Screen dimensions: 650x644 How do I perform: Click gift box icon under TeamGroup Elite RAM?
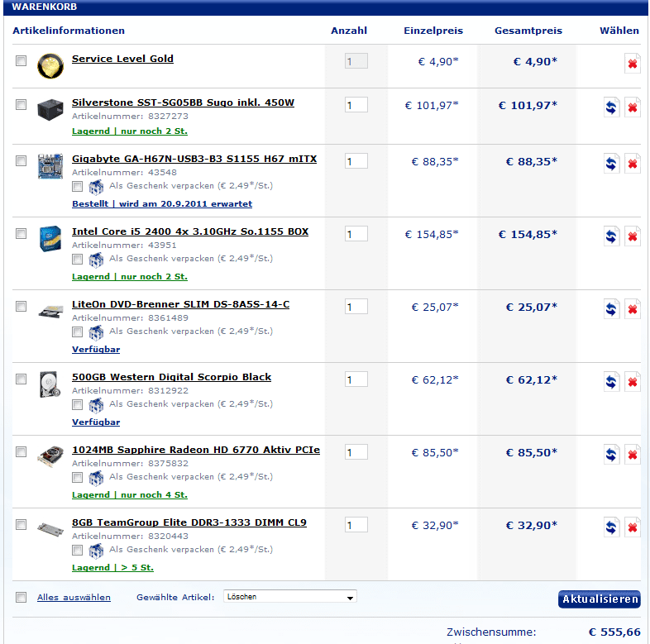coord(96,551)
